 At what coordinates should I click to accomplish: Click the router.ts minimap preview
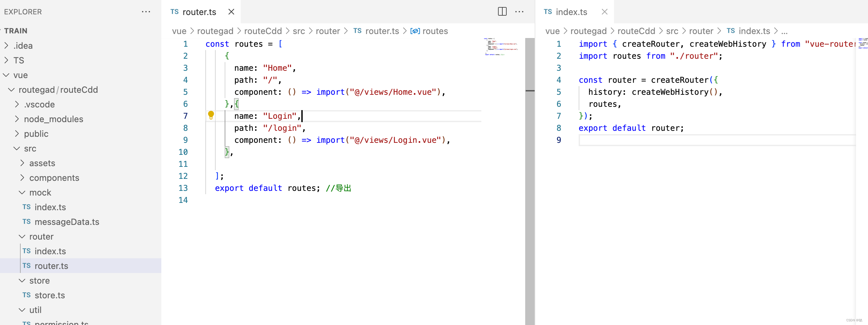(501, 46)
